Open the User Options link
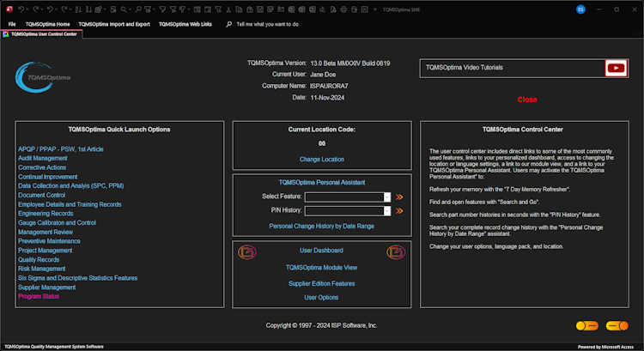 point(321,298)
